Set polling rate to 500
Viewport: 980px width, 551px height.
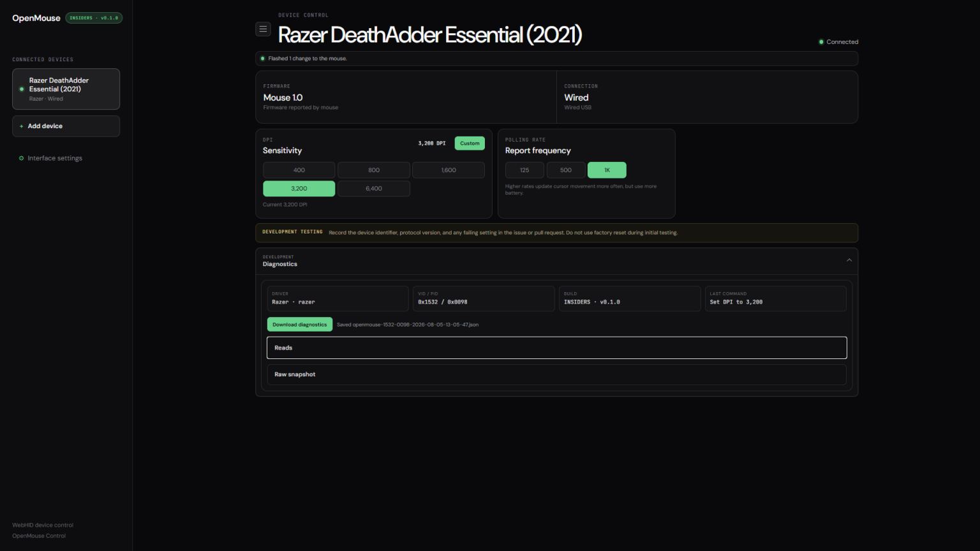click(x=566, y=170)
